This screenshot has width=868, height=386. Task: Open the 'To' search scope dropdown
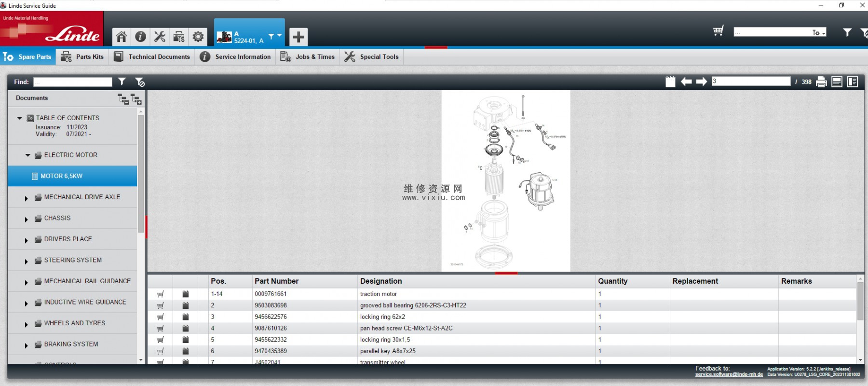819,32
